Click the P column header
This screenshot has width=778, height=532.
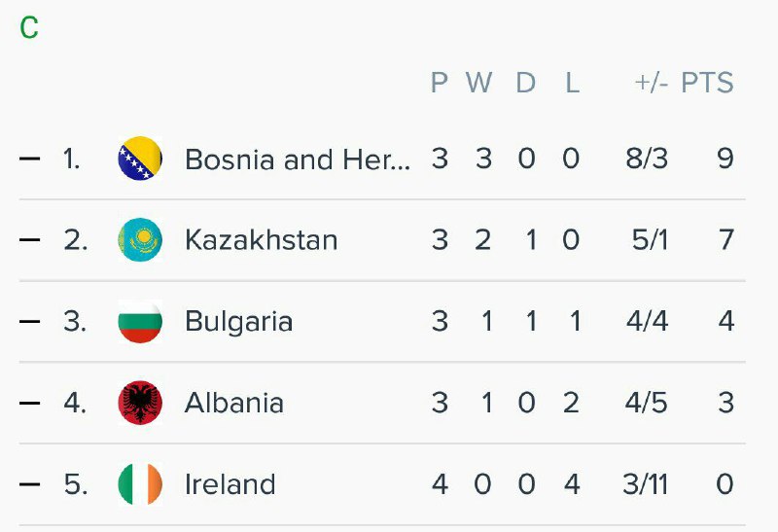point(440,84)
